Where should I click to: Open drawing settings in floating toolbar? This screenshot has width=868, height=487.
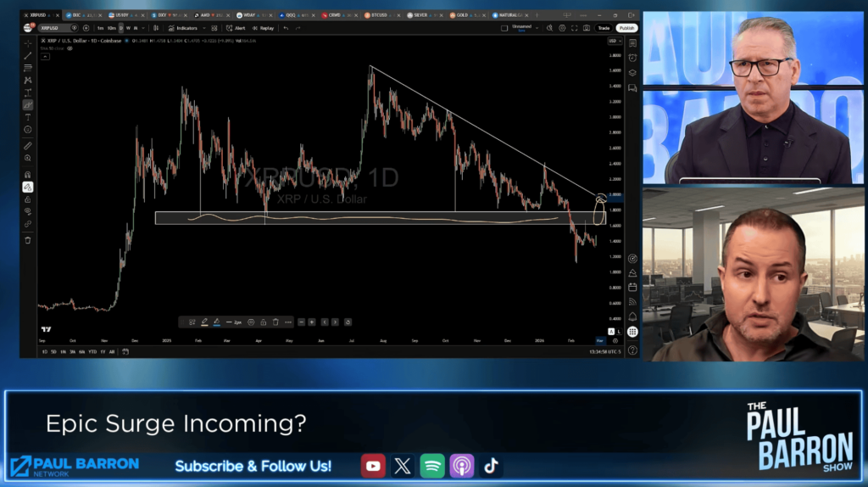[251, 322]
